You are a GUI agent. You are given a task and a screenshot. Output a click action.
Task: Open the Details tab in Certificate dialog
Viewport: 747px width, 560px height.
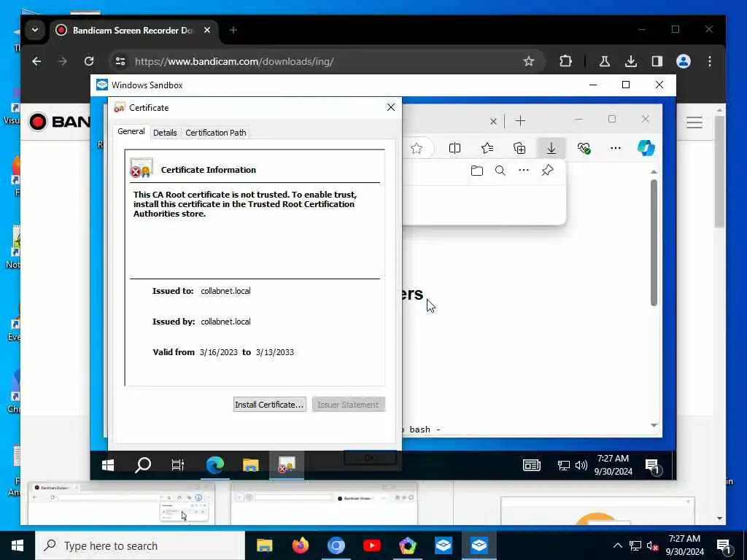tap(165, 133)
